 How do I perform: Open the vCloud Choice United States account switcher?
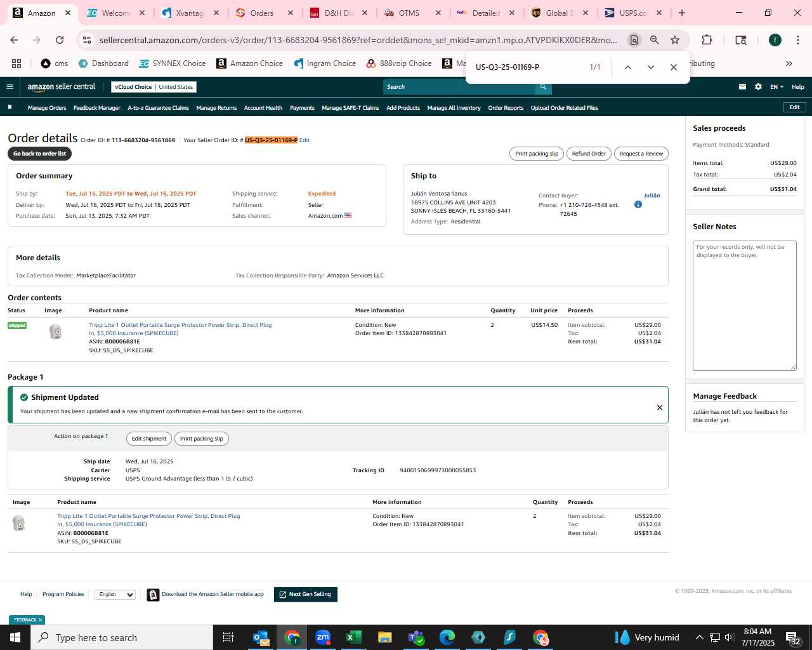point(154,87)
